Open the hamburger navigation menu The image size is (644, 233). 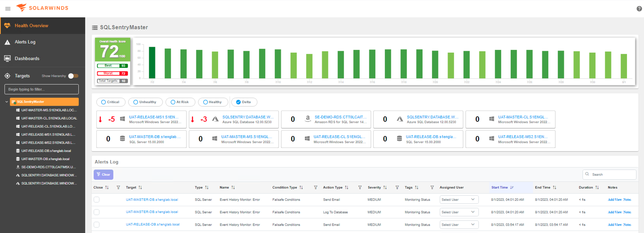[8, 8]
